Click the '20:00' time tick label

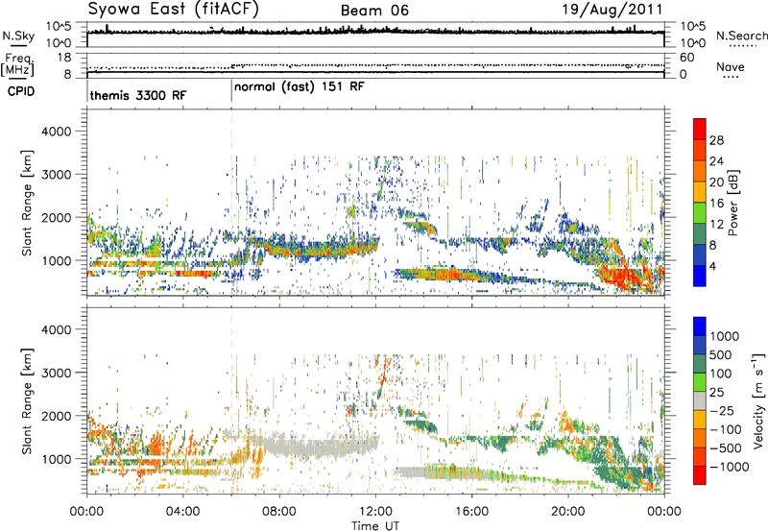click(x=567, y=512)
